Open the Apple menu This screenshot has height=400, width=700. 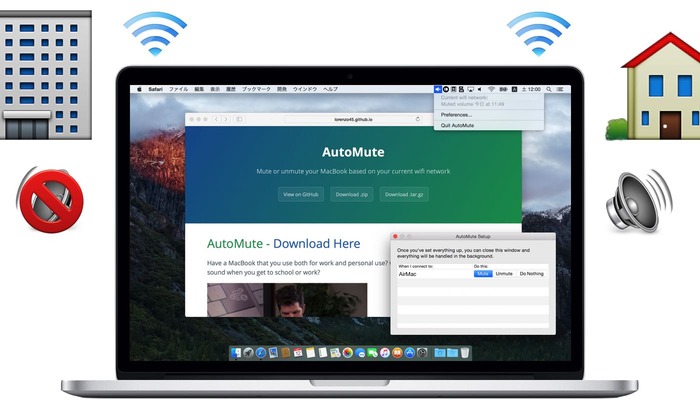(x=139, y=89)
